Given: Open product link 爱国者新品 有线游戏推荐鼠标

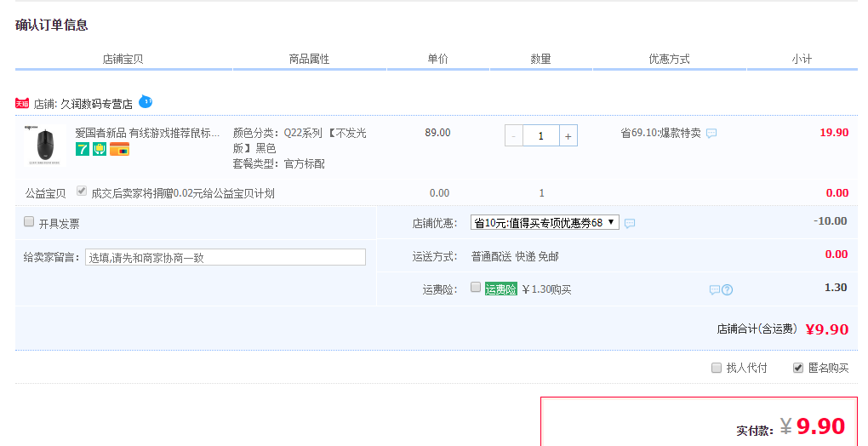Looking at the screenshot, I should coord(147,133).
